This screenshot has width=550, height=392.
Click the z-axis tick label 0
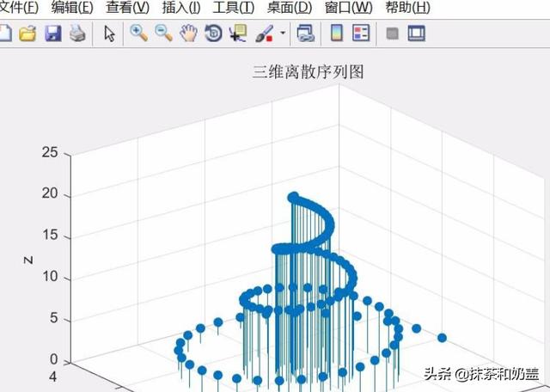53,359
